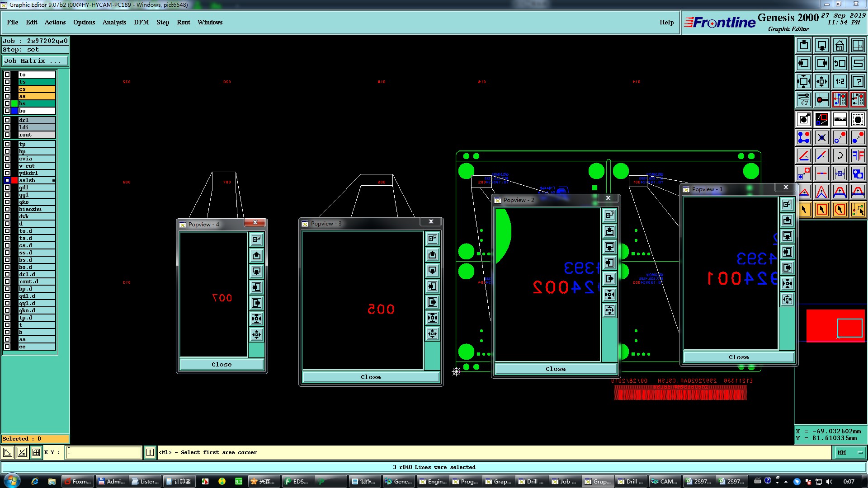
Task: Click the dimension width arrows icon
Action: (x=840, y=174)
